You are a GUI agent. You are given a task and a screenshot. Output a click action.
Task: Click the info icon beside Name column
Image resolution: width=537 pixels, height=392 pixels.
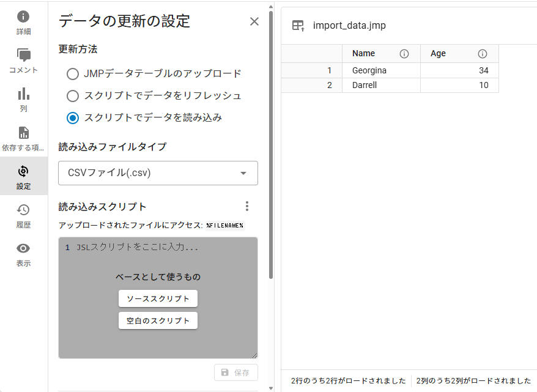404,54
